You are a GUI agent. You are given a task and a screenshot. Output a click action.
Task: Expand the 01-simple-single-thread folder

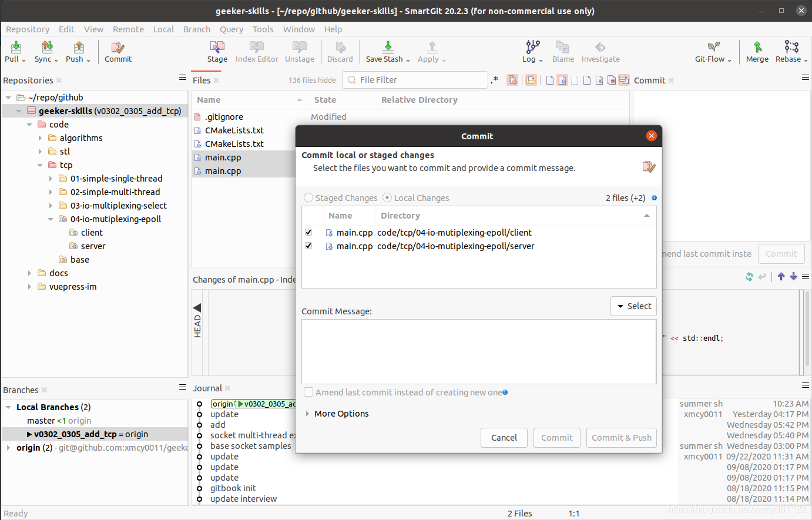tap(51, 179)
